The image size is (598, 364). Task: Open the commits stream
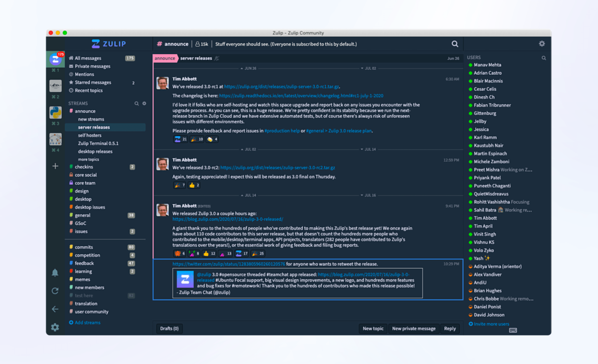click(83, 247)
